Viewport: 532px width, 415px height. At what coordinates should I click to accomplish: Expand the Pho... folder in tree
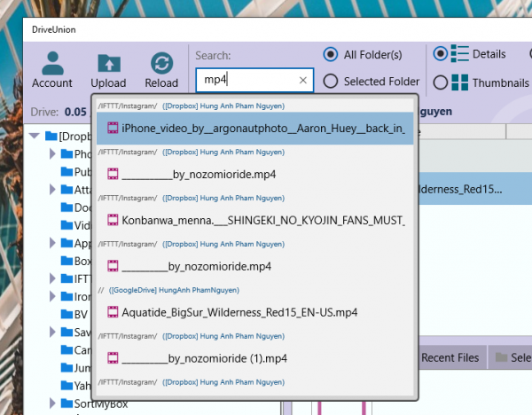point(52,153)
